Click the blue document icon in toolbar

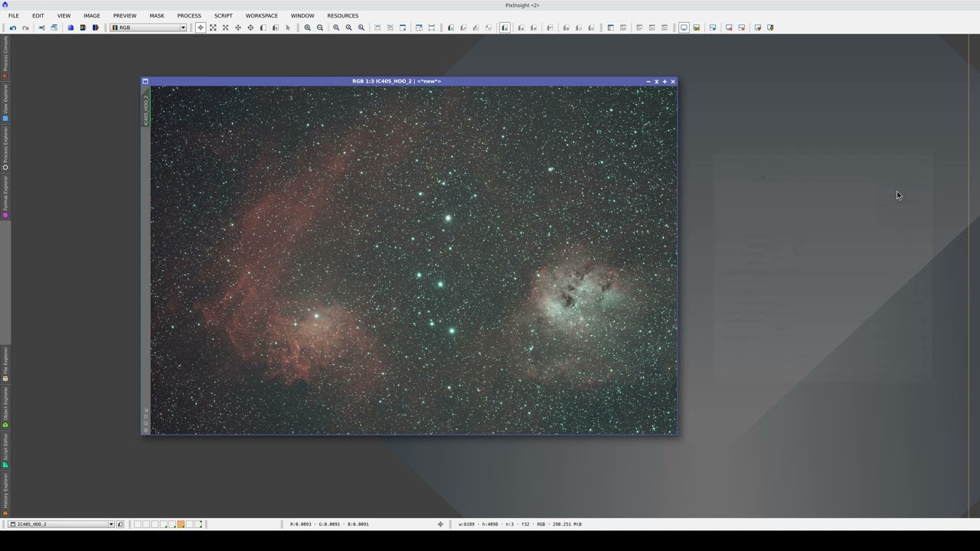click(x=70, y=28)
